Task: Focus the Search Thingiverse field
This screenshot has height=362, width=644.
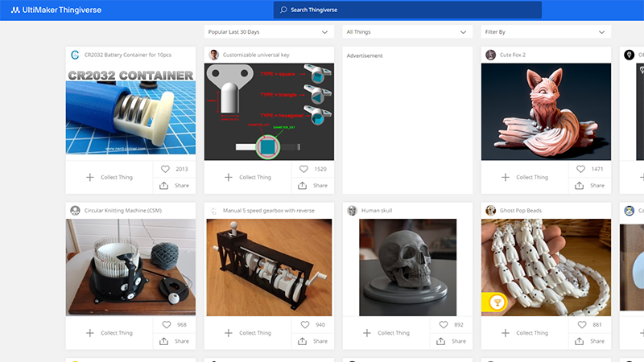Action: click(407, 10)
